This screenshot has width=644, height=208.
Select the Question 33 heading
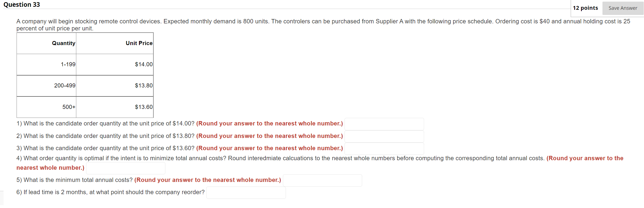point(21,4)
